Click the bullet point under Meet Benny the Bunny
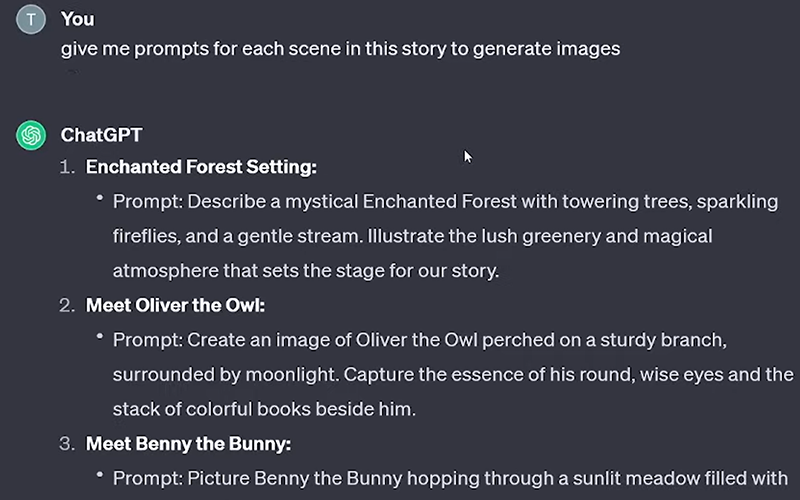 pyautogui.click(x=100, y=476)
